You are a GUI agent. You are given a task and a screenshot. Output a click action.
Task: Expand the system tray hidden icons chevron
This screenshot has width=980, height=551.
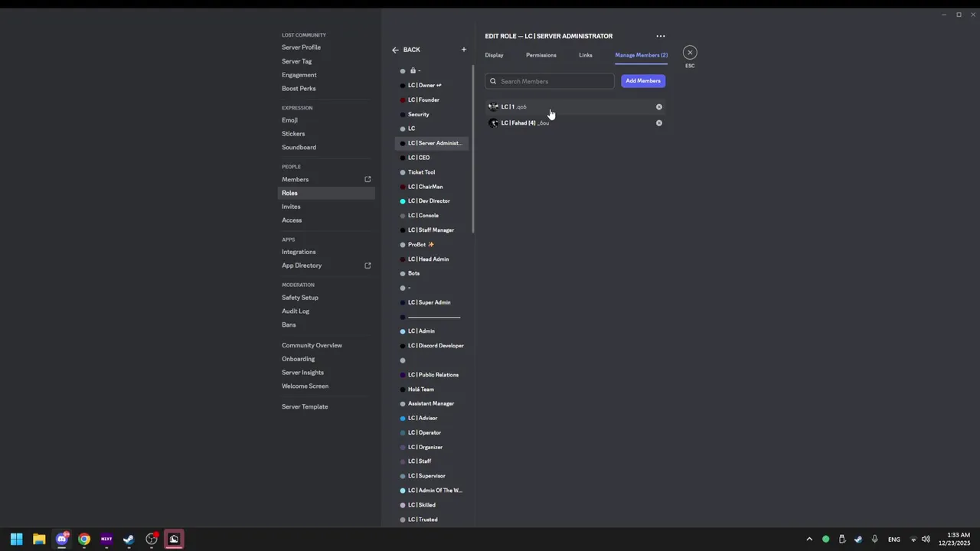tap(809, 540)
